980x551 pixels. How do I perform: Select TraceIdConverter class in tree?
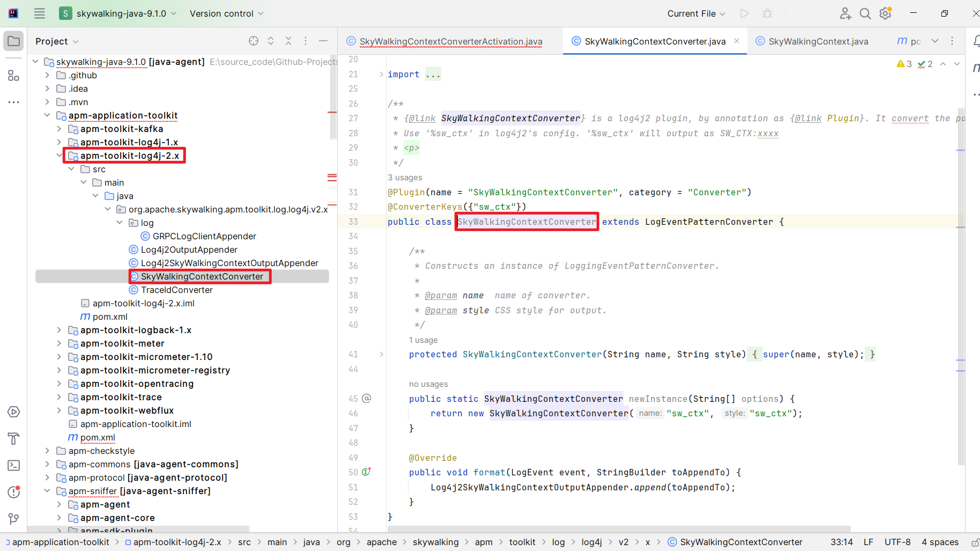pos(171,290)
